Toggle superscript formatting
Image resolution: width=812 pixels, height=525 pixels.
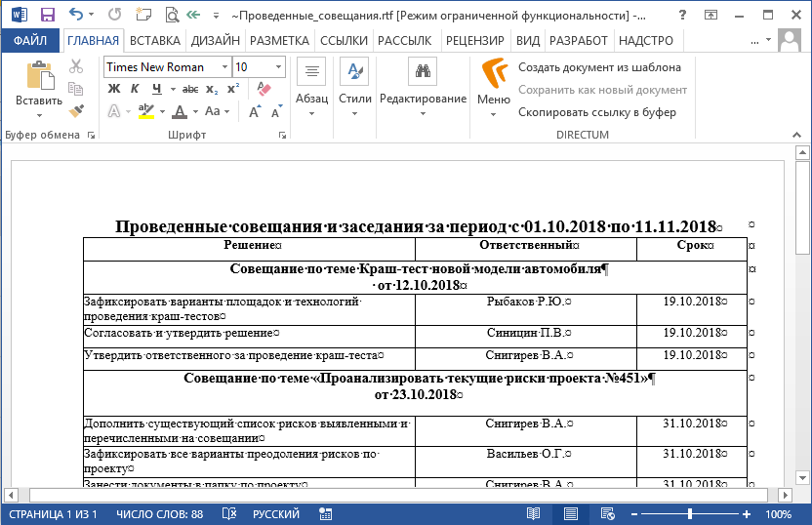(x=233, y=88)
